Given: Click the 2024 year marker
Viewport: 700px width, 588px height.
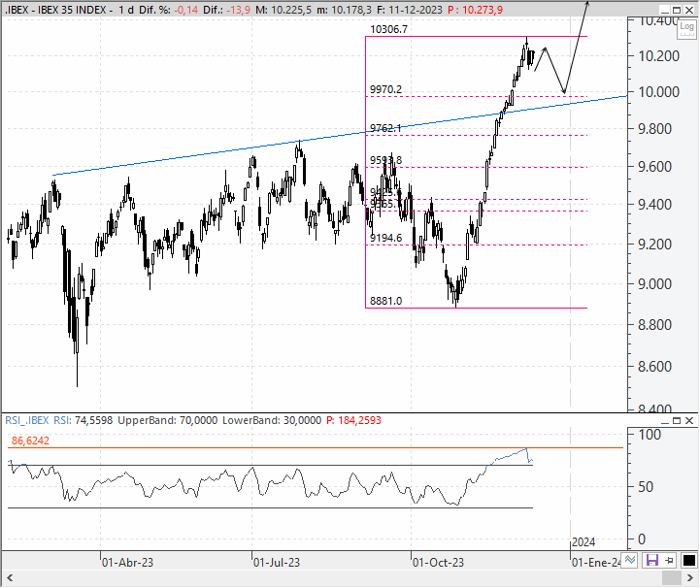Looking at the screenshot, I should coord(583,542).
